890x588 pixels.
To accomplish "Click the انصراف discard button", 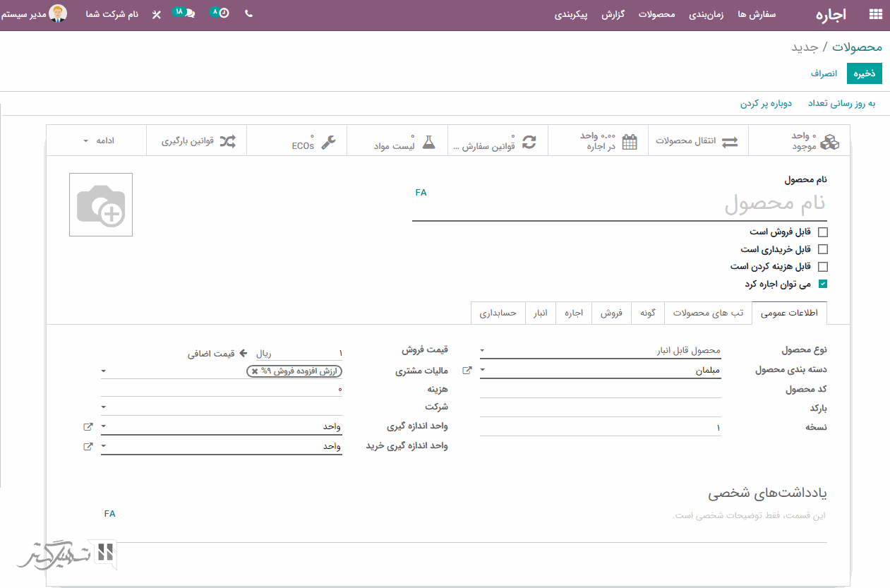I will click(x=824, y=73).
